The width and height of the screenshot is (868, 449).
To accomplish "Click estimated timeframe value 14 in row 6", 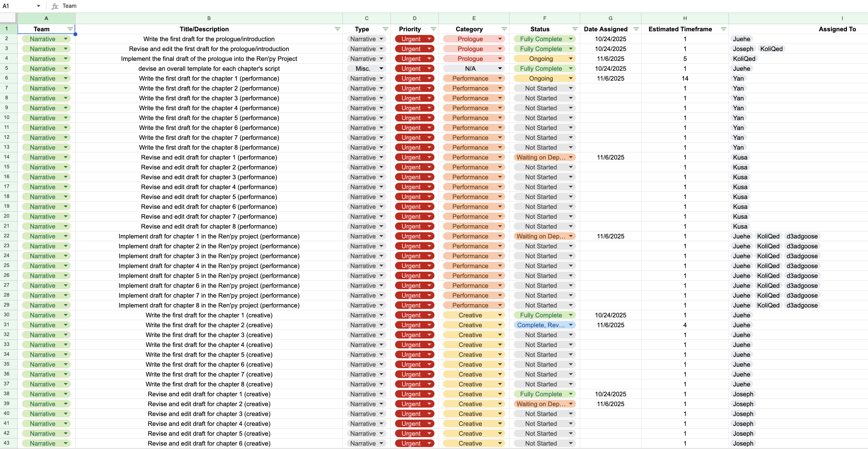I will (x=685, y=79).
